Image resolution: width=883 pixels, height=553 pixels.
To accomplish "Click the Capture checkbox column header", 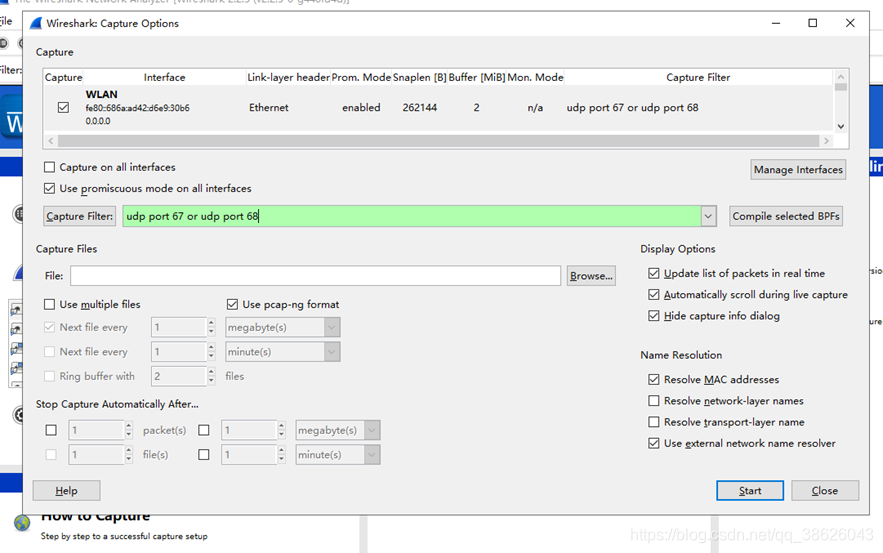I will coord(63,77).
